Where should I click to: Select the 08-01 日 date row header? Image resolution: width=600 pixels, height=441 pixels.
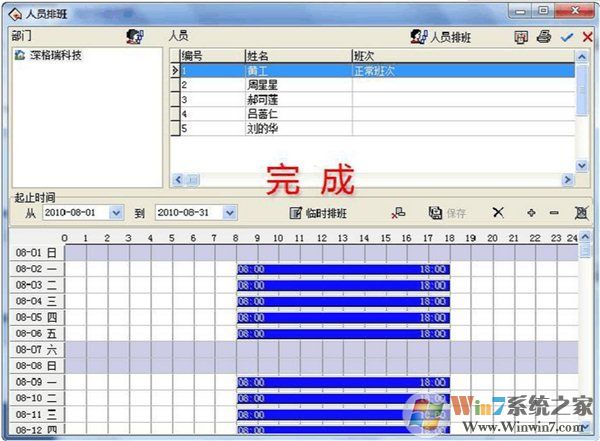[x=36, y=253]
